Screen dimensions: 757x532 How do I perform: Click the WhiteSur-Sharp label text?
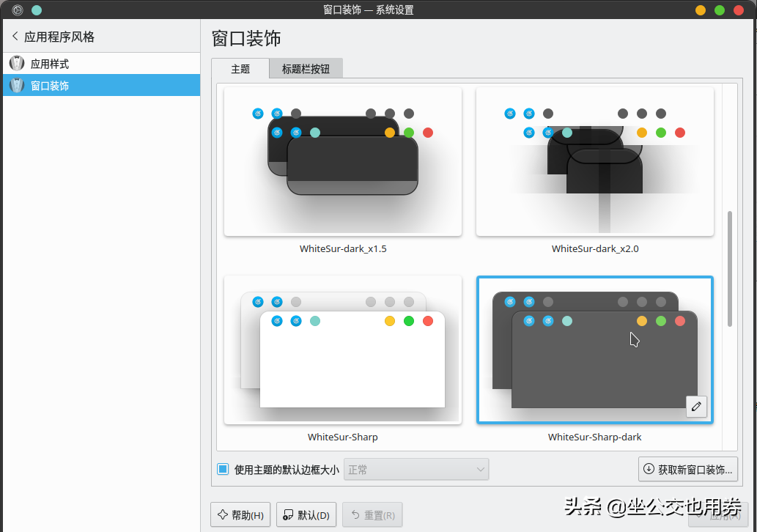(x=343, y=437)
